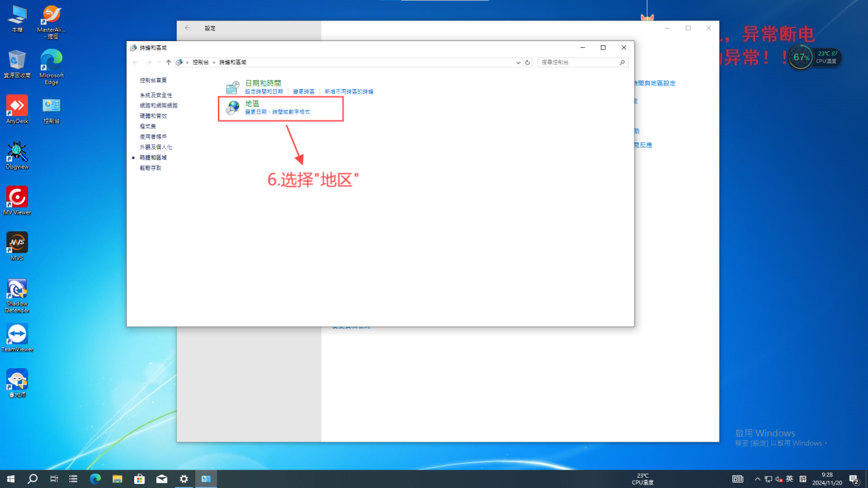
Task: Go up one level with up arrow
Action: coord(169,62)
